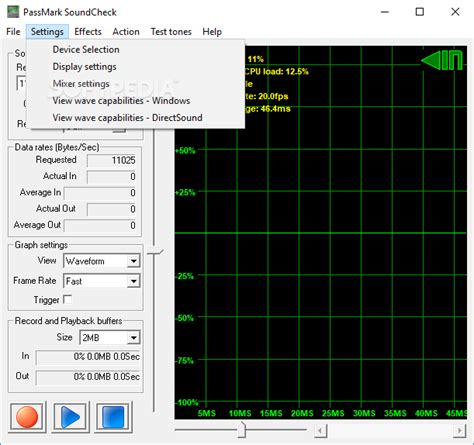474x445 pixels.
Task: Minimize the SoundCheck window
Action: (385, 12)
